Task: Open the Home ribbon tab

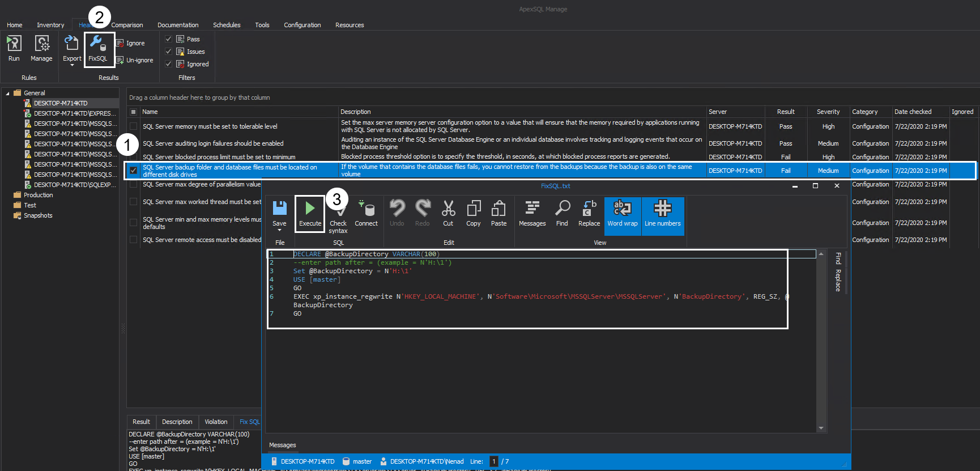Action: point(15,25)
